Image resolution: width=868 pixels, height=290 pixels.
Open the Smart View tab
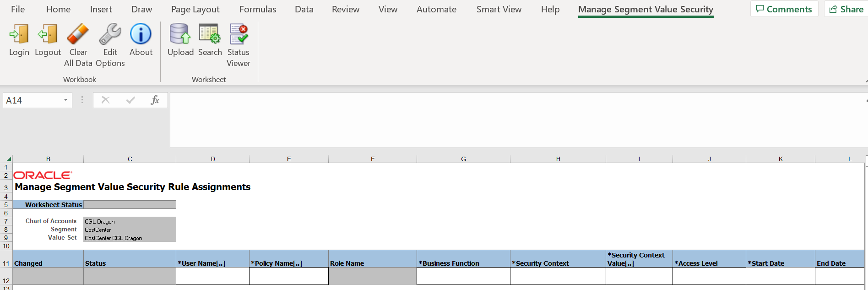(x=499, y=9)
